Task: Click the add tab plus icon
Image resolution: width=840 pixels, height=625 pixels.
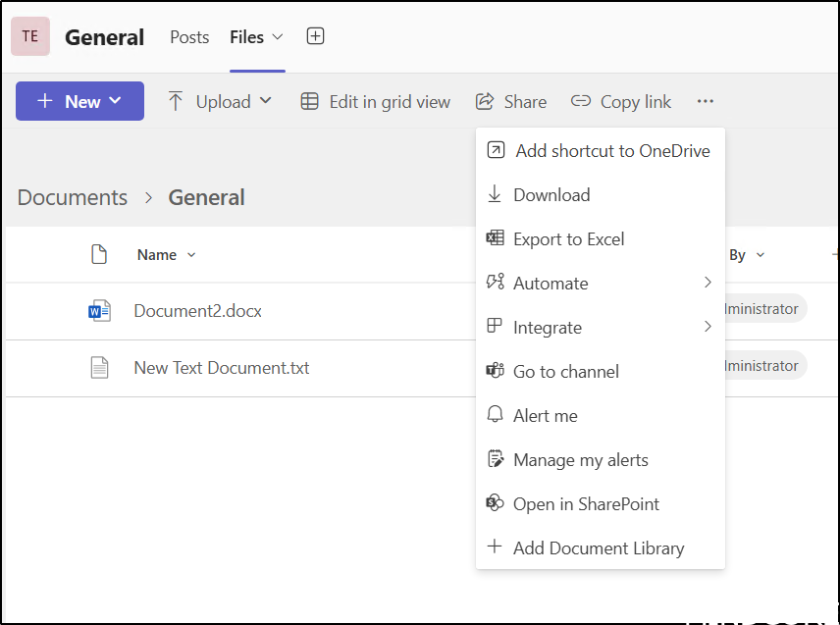Action: [315, 36]
